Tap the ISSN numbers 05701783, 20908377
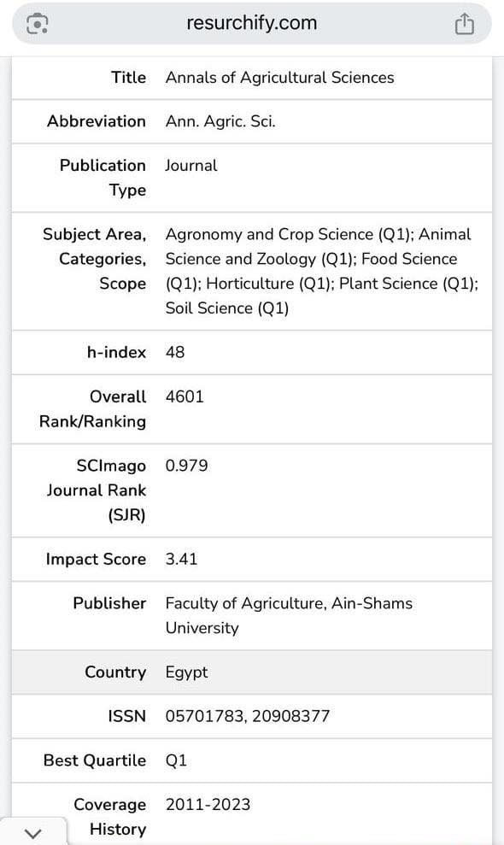 click(x=248, y=716)
